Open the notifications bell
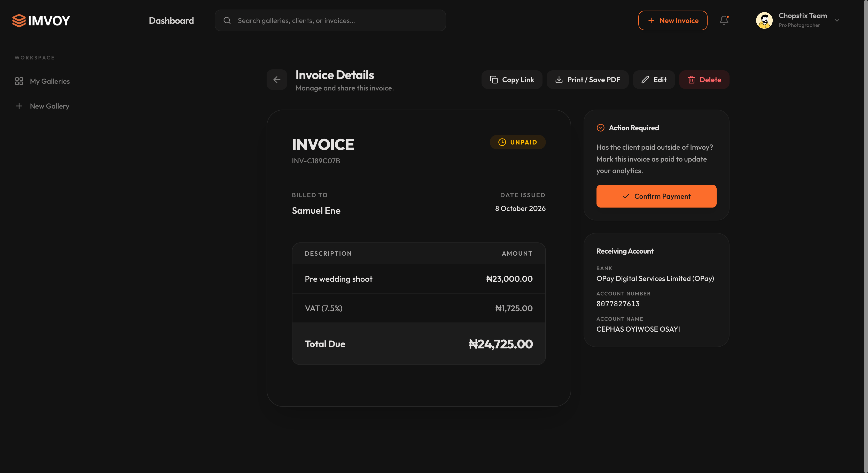Screen dimensions: 868x473 point(724,21)
